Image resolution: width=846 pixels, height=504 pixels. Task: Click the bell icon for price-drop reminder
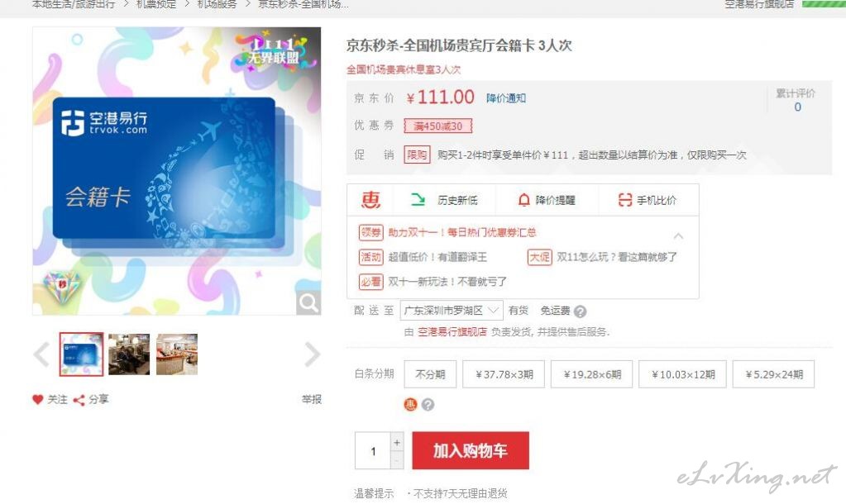pos(523,200)
